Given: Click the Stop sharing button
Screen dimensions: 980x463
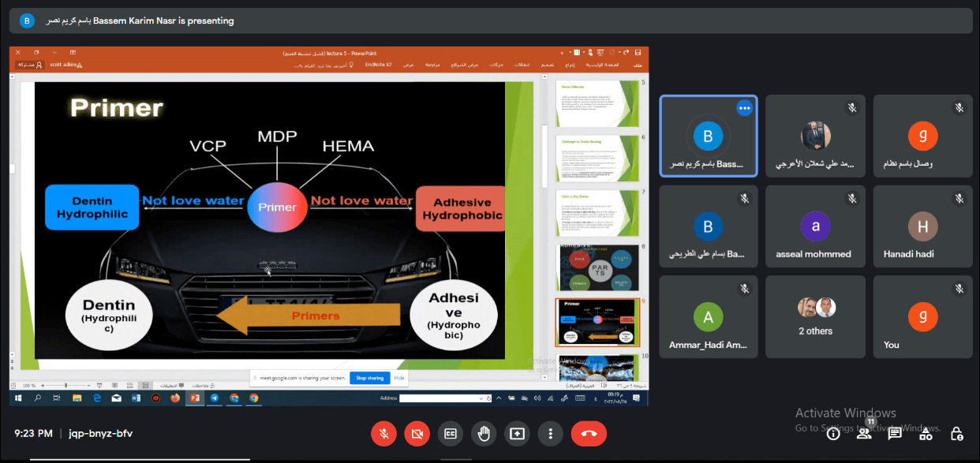Looking at the screenshot, I should click(369, 378).
